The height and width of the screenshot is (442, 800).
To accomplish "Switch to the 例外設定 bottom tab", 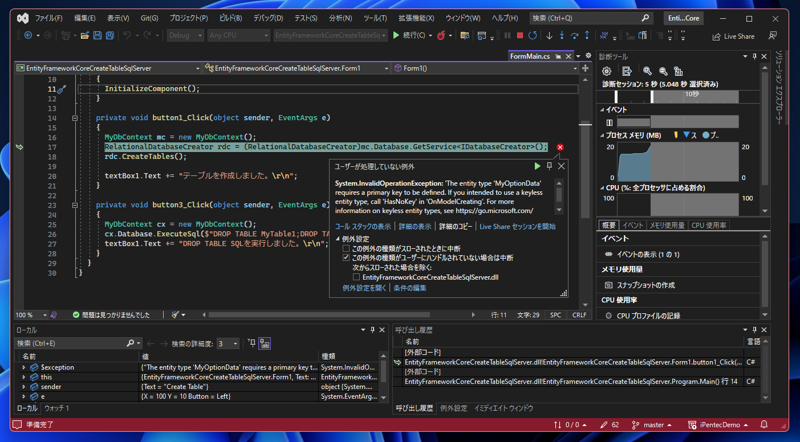I will point(453,408).
